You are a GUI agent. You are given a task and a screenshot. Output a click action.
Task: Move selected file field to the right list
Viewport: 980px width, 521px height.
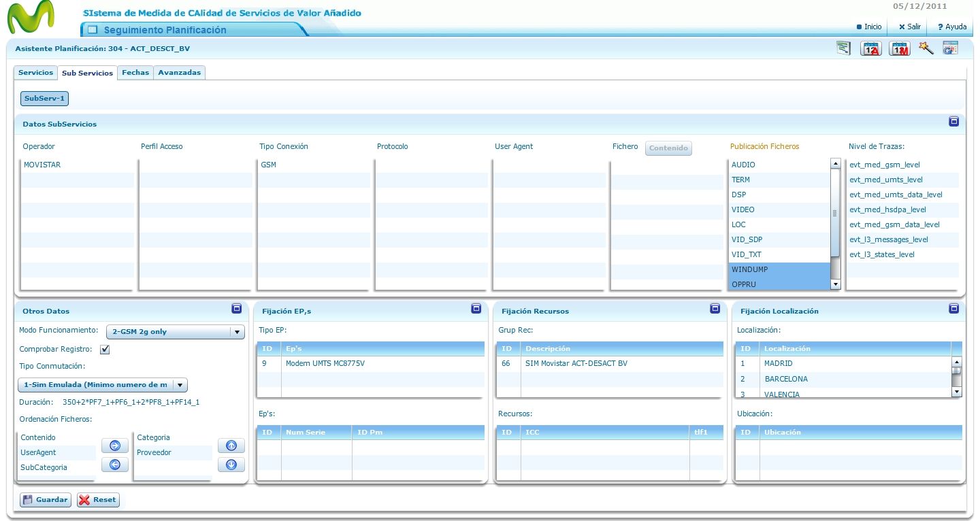115,446
